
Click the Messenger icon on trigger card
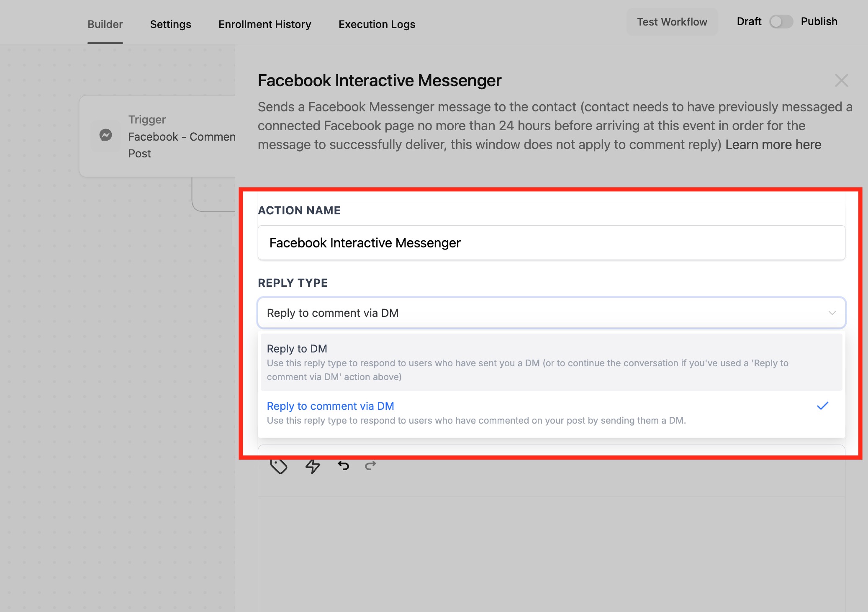point(105,135)
